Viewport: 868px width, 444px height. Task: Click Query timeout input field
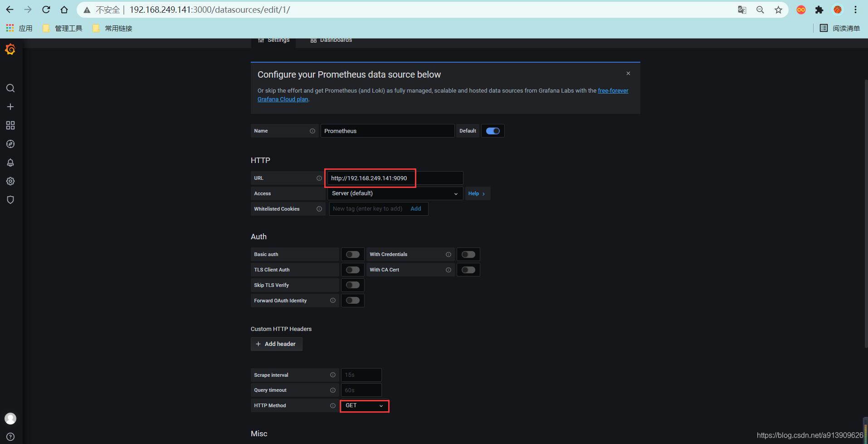(x=361, y=390)
